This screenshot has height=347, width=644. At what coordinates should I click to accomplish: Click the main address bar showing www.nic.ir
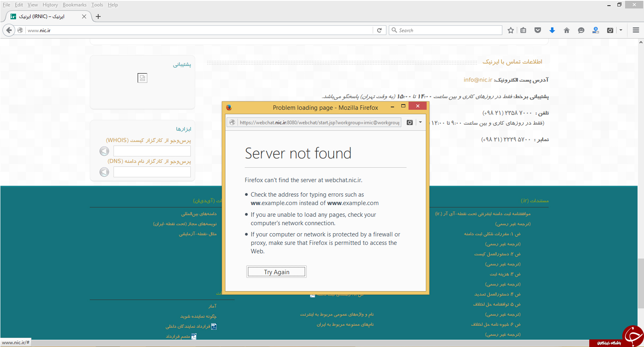(199, 30)
